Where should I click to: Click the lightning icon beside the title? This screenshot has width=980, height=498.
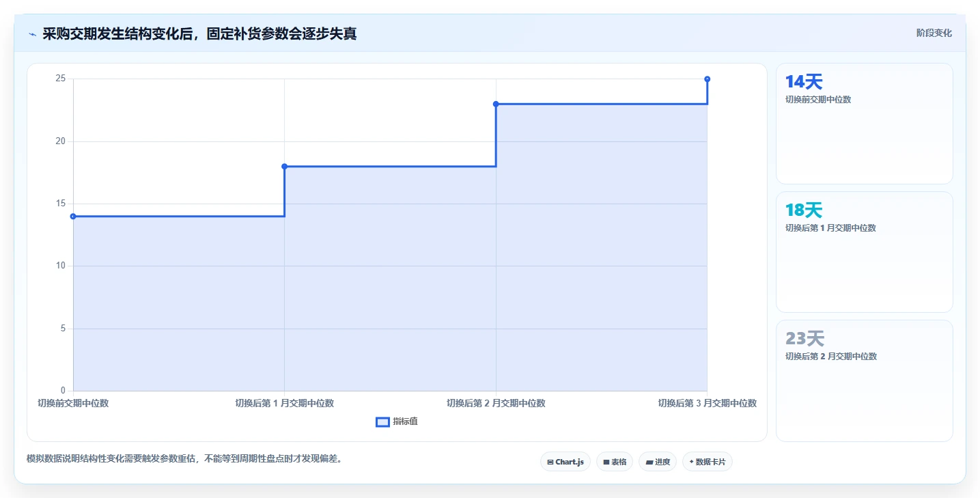point(32,33)
